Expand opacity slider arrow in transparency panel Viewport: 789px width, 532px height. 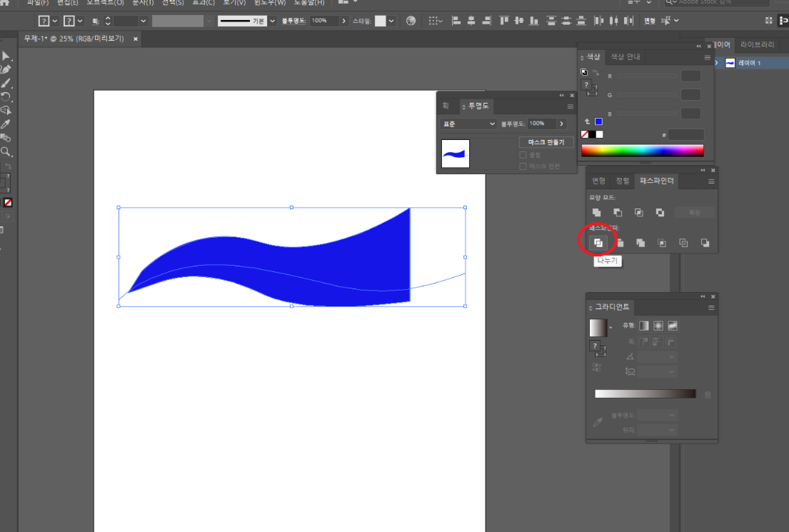pos(561,124)
